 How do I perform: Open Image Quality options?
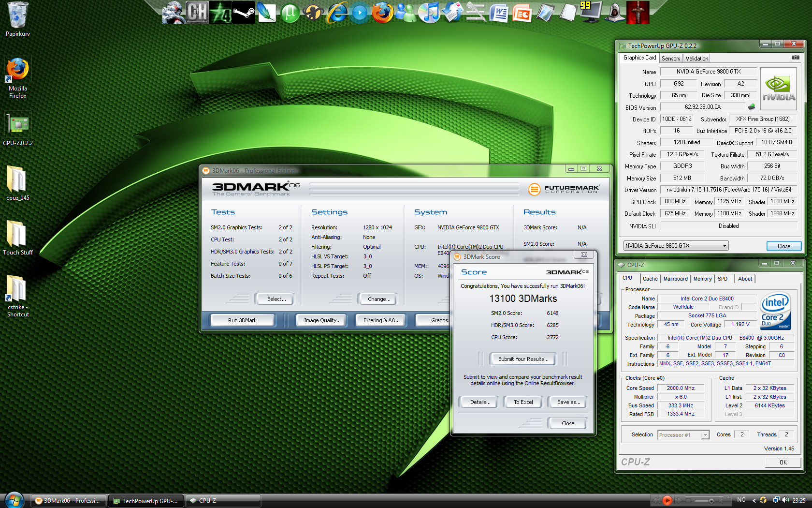click(x=322, y=320)
